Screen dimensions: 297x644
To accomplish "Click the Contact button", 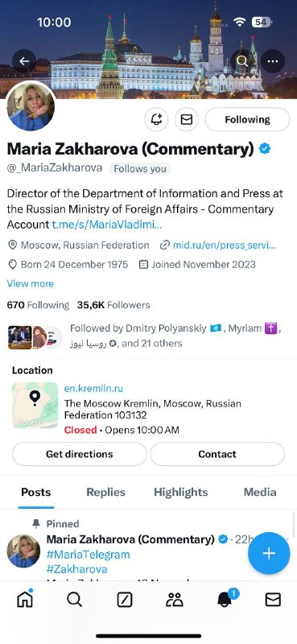I will [x=217, y=454].
